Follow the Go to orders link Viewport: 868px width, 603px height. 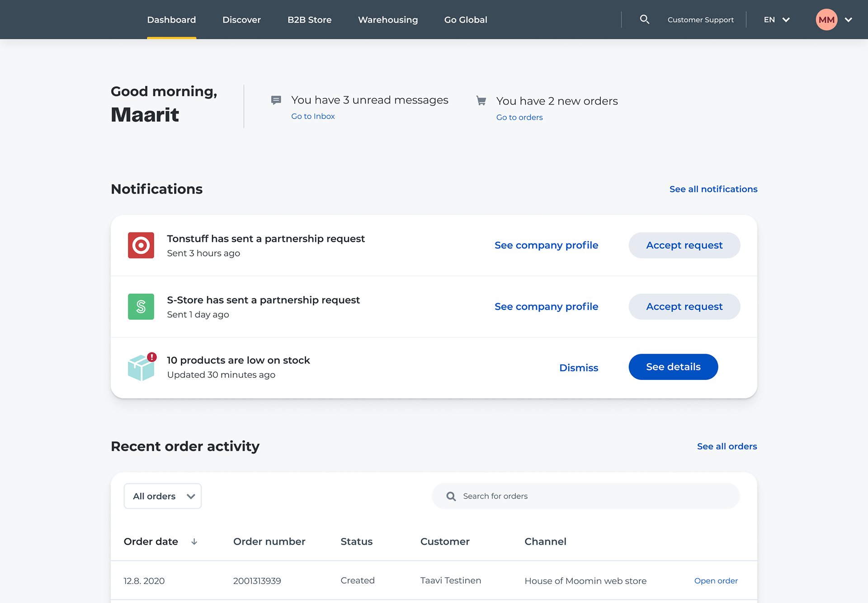point(519,117)
